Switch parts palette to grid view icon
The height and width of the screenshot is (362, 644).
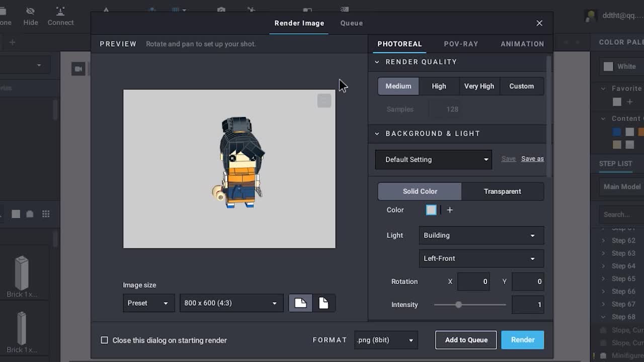point(46,214)
